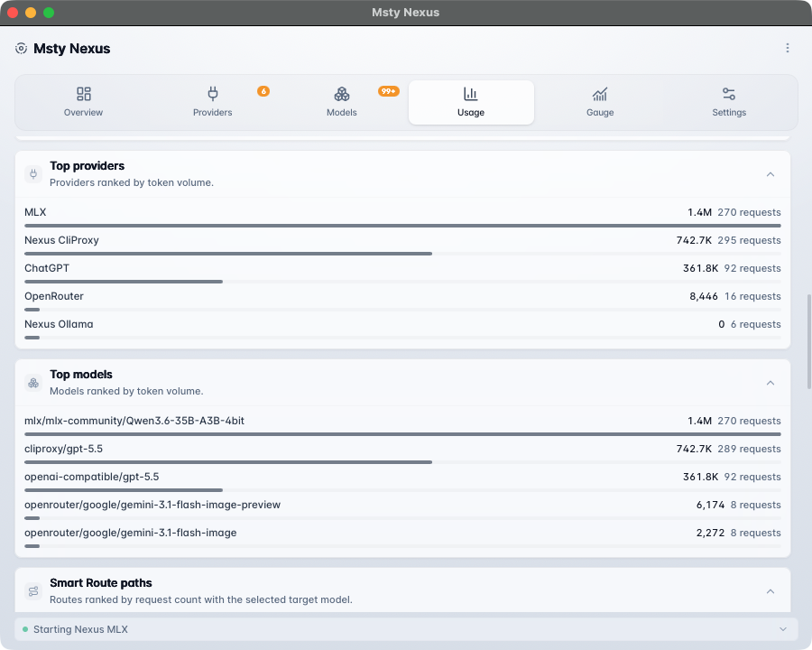This screenshot has width=812, height=650.
Task: Click the orange 6 badge on Providers
Action: 263,91
